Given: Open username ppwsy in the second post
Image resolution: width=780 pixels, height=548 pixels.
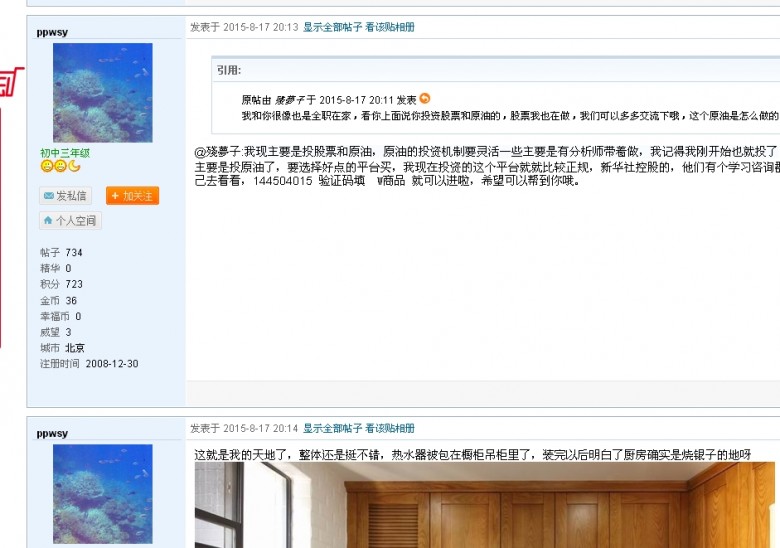Looking at the screenshot, I should (x=52, y=433).
